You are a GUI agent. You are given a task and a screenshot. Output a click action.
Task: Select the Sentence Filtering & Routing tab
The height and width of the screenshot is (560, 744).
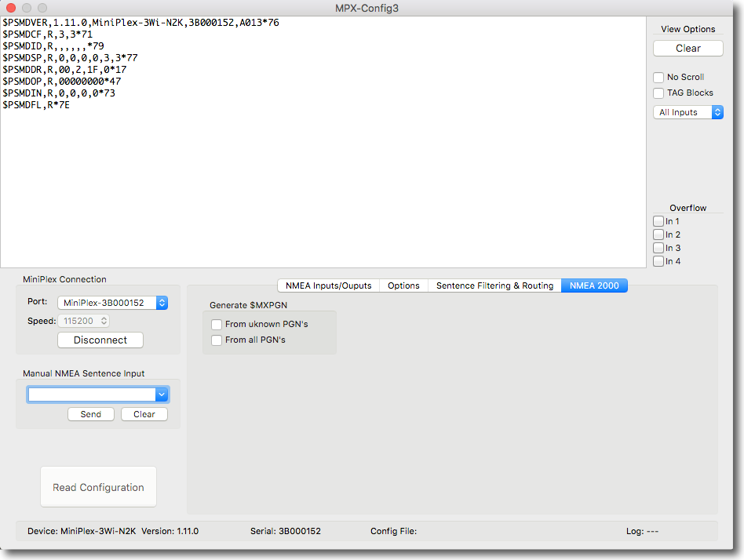click(x=494, y=285)
